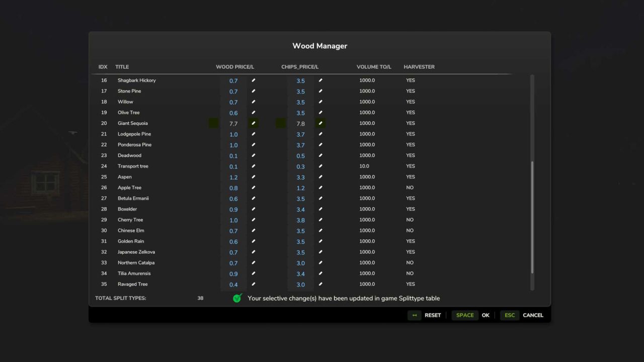Edit chips price for Giant Sequoia
This screenshot has height=362, width=644.
click(320, 123)
